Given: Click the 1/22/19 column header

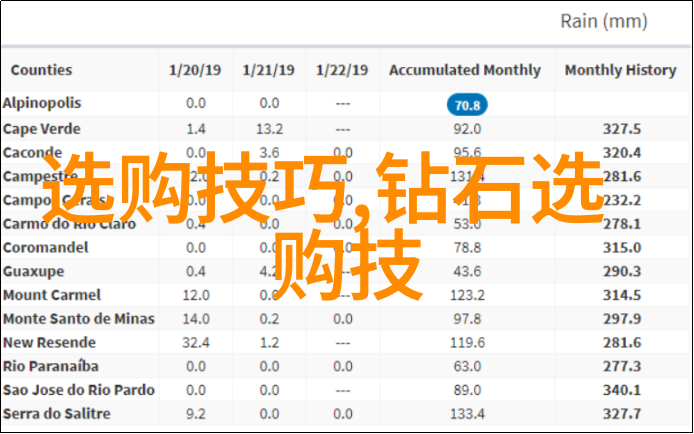Looking at the screenshot, I should click(342, 70).
